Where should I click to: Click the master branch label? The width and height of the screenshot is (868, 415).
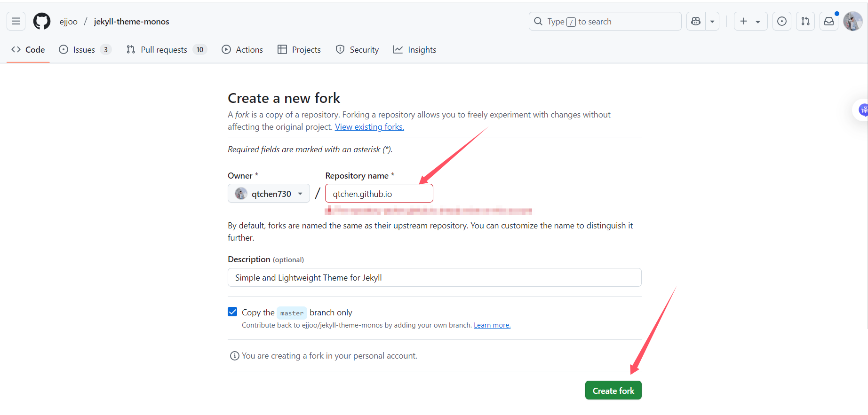292,313
